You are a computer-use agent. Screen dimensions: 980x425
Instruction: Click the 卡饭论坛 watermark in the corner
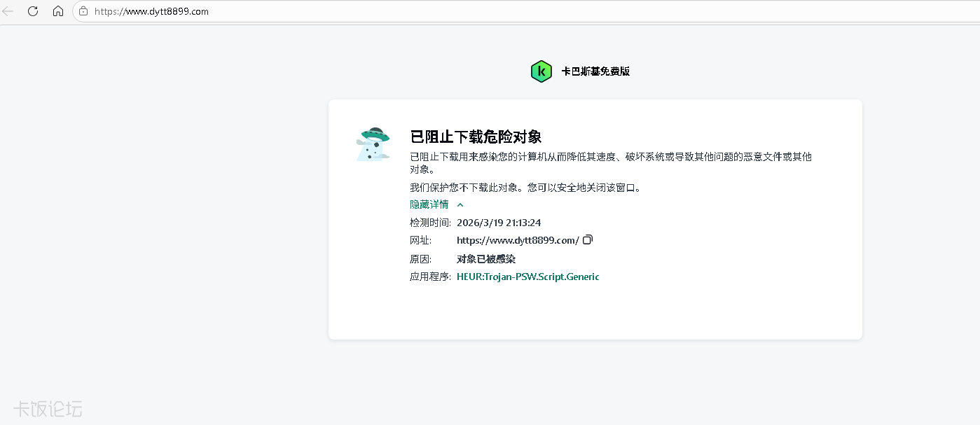tap(48, 408)
